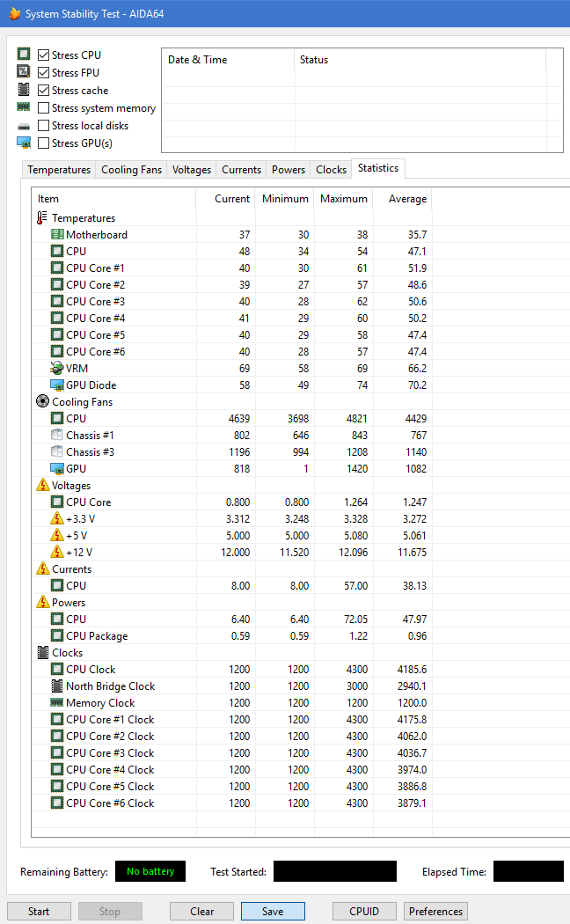Open Preferences

pos(435,911)
